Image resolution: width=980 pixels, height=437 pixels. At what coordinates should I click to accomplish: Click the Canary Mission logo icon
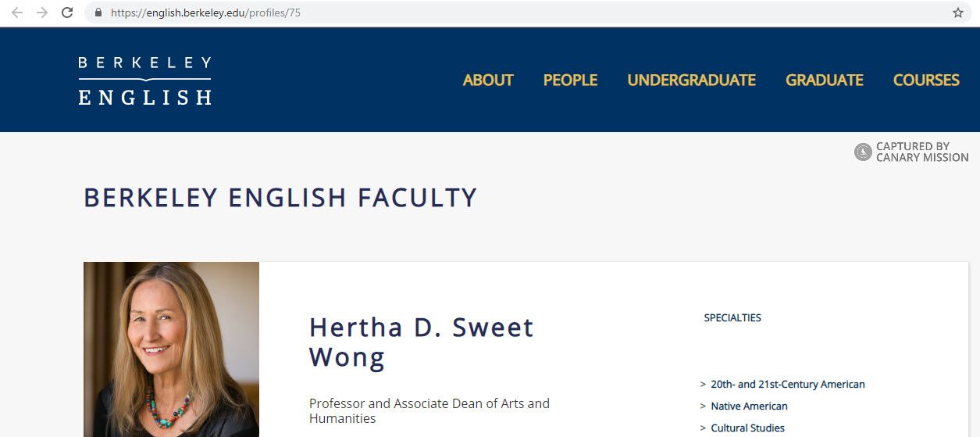(863, 152)
